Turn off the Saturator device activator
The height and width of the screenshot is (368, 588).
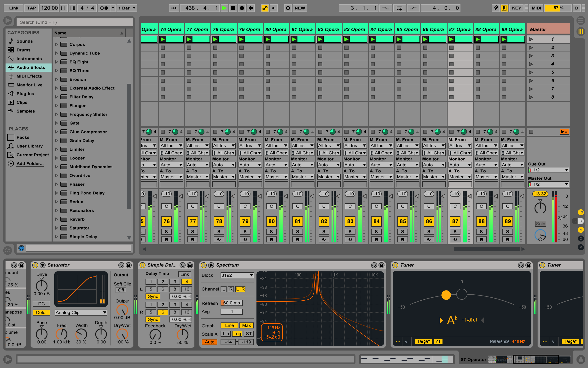35,265
